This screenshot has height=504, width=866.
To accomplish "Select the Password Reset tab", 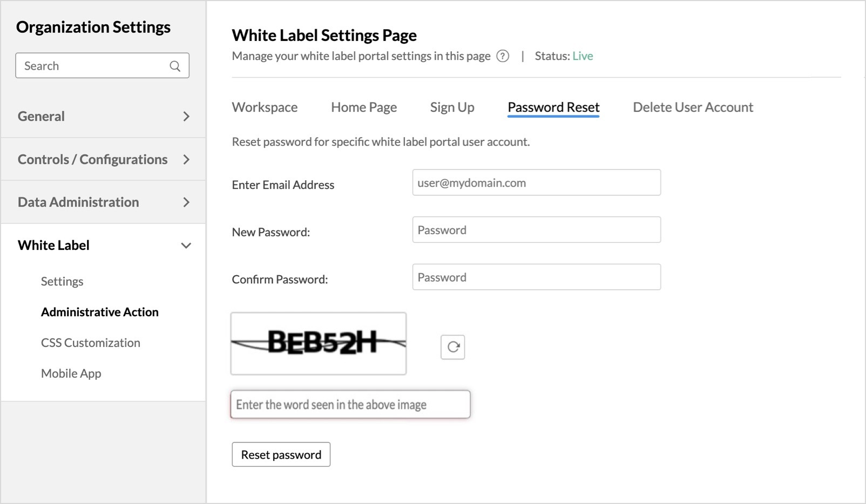I will [x=553, y=107].
